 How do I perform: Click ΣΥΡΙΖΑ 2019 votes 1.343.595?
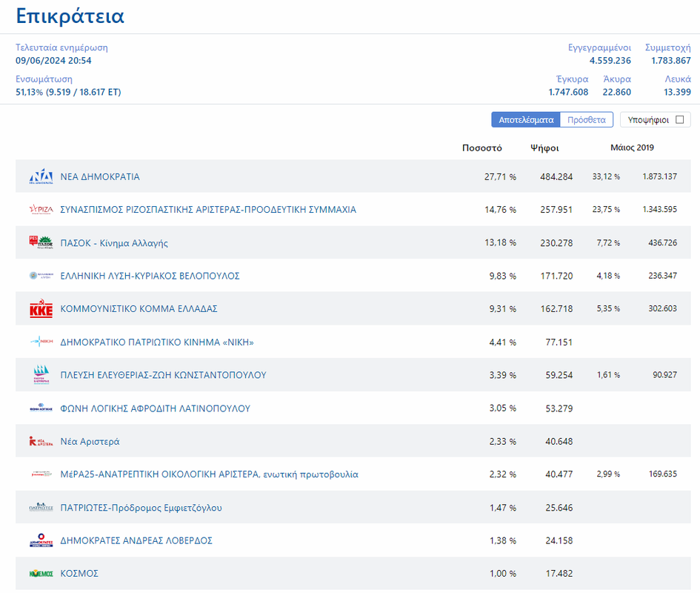[659, 209]
